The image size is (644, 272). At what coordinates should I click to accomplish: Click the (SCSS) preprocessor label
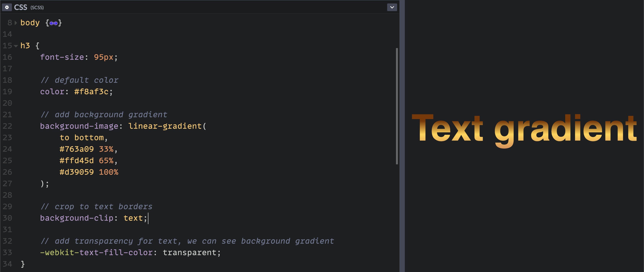click(37, 8)
